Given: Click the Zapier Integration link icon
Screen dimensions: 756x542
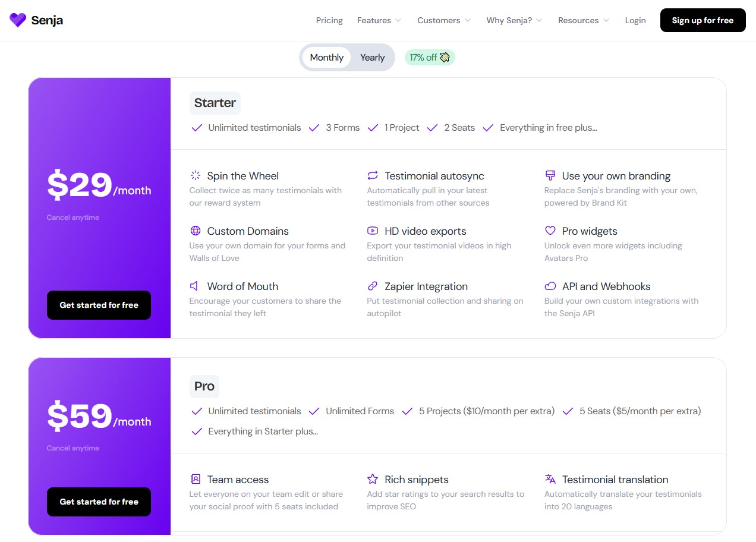Looking at the screenshot, I should [x=373, y=286].
